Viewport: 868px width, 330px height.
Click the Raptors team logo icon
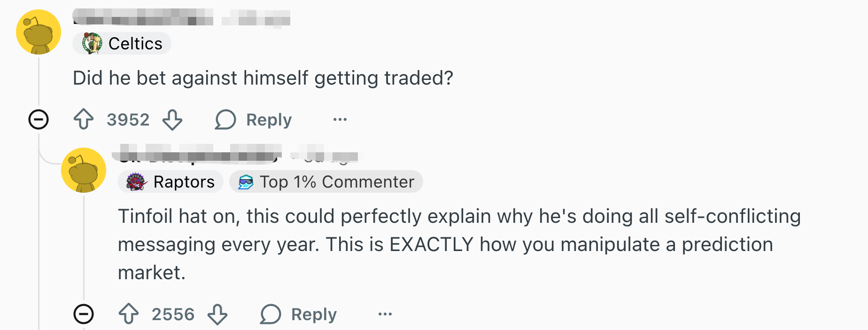(x=136, y=182)
